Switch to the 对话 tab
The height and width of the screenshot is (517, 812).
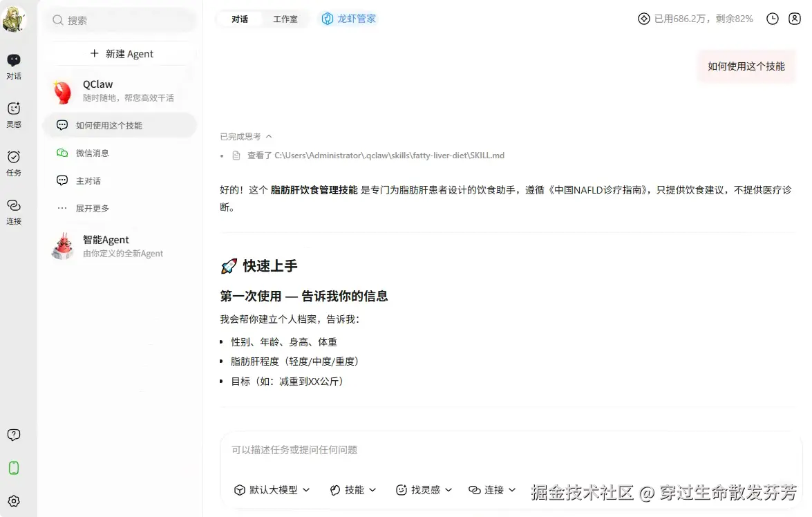(x=239, y=19)
